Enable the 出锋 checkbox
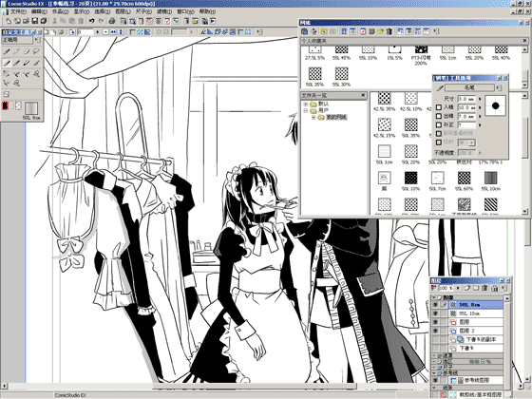 (x=438, y=116)
